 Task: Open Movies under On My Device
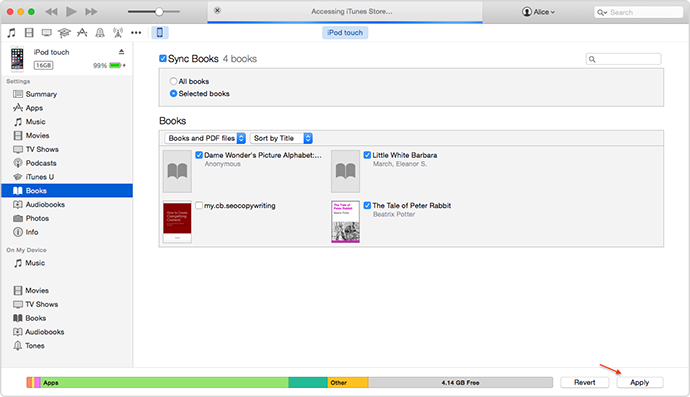pyautogui.click(x=66, y=290)
